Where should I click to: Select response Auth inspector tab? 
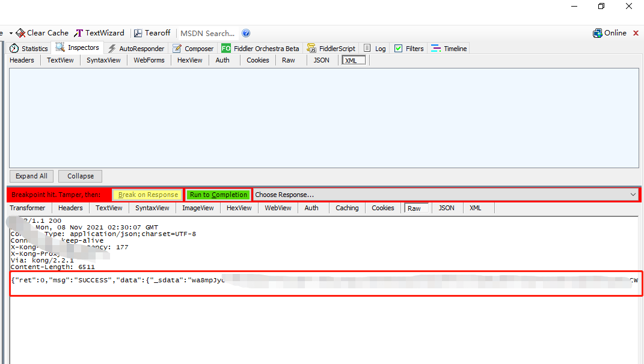coord(311,208)
